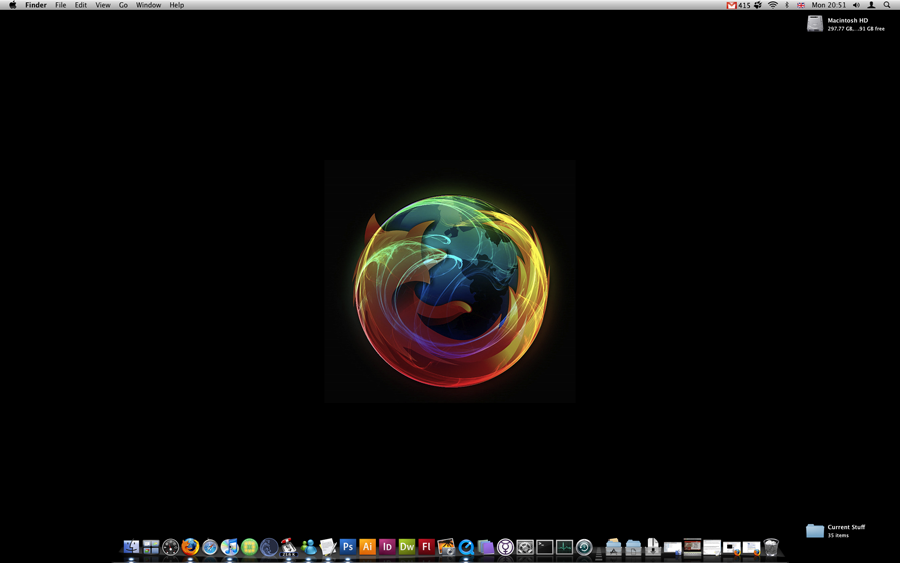Screen dimensions: 900x563
Task: Open the Edit menu
Action: click(x=81, y=5)
